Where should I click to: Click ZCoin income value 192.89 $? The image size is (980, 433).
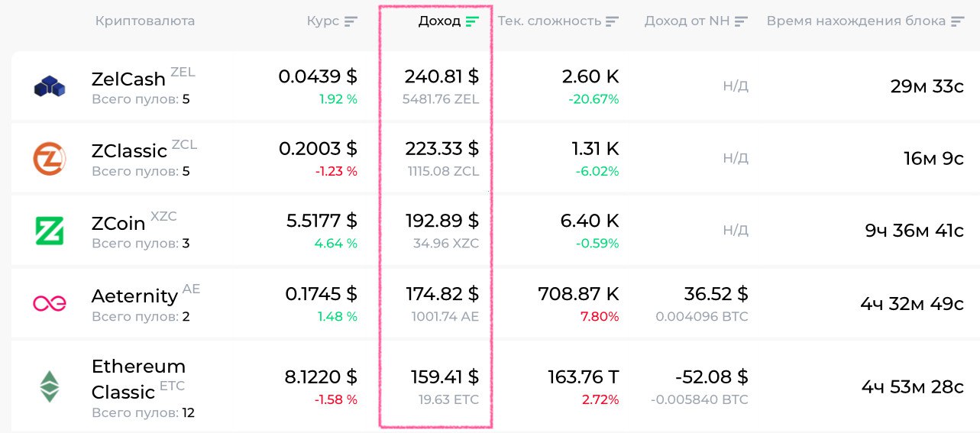click(441, 221)
